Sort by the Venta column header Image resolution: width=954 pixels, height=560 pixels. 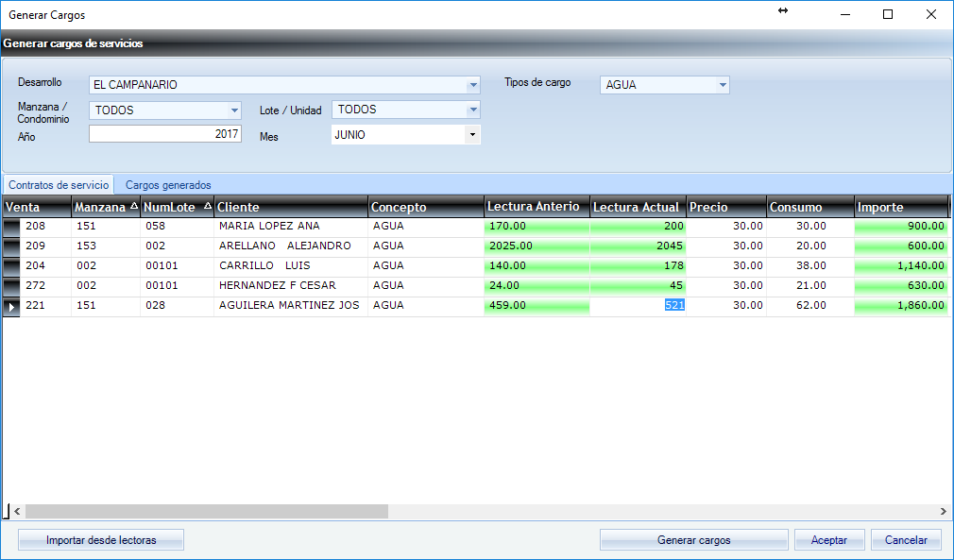tap(37, 207)
